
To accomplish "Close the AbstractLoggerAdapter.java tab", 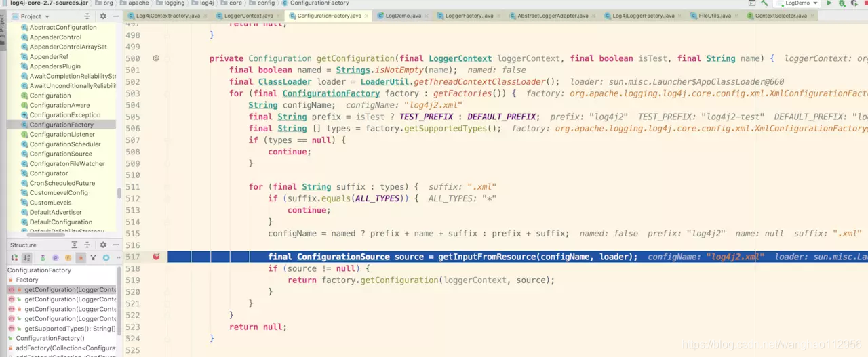I will [593, 16].
